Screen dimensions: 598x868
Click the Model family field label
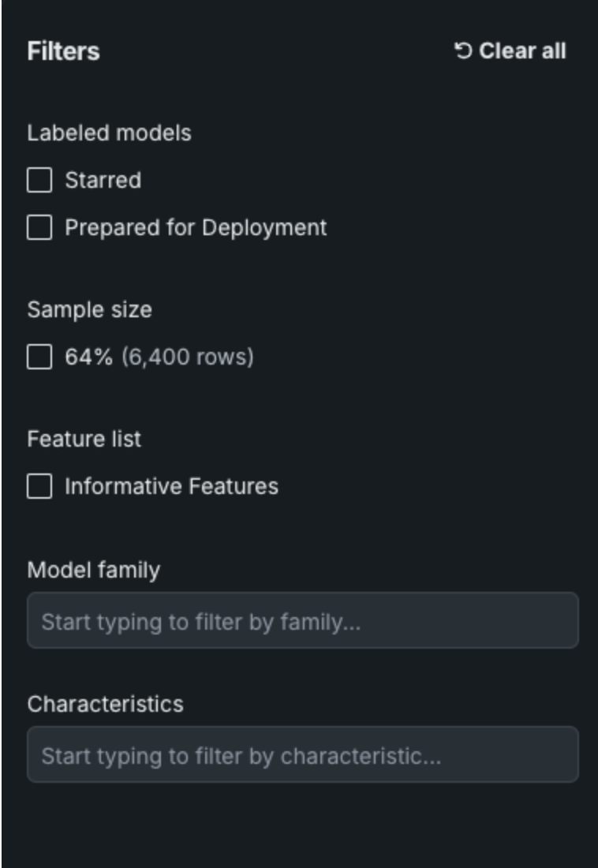[93, 570]
